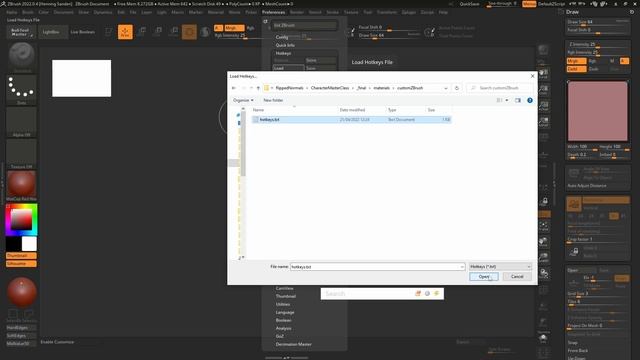Open BrushFeed Master plugin button
The height and width of the screenshot is (360, 640).
point(20,32)
